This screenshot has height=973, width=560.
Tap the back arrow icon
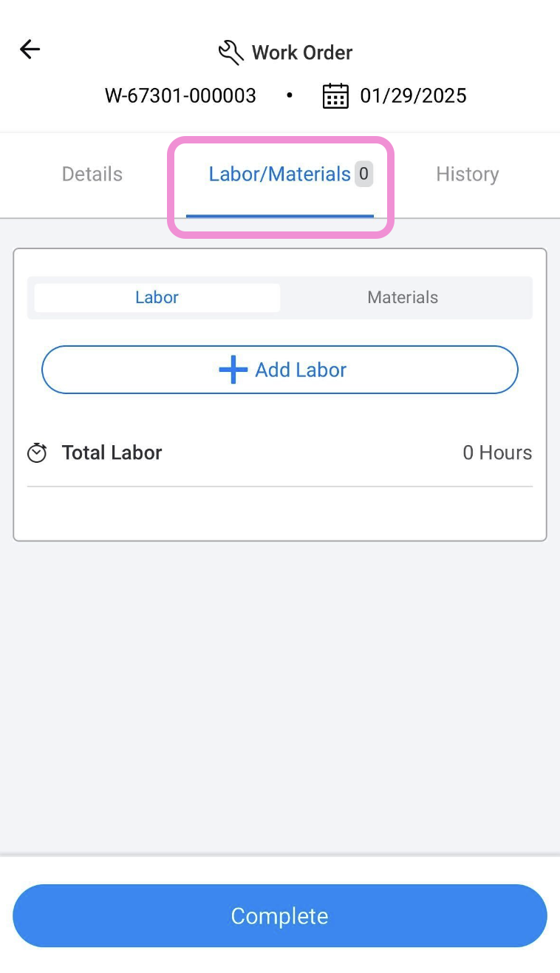pyautogui.click(x=30, y=50)
